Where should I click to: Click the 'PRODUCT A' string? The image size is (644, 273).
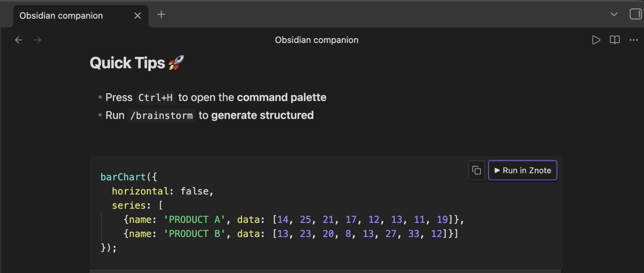[195, 220]
